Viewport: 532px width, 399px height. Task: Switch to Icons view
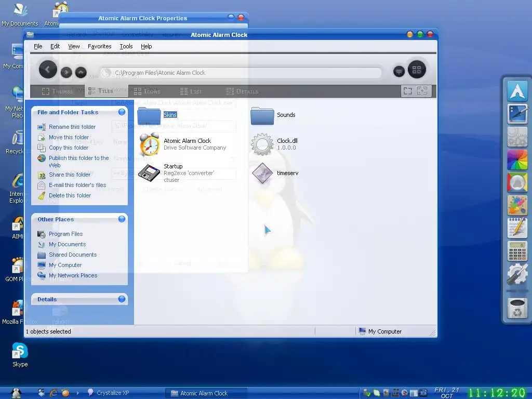tap(147, 91)
